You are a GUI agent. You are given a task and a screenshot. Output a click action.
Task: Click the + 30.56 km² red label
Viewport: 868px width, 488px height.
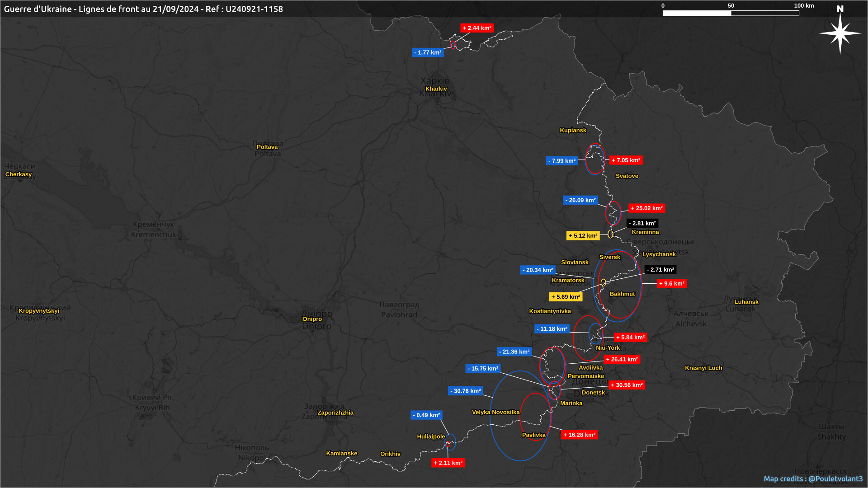pyautogui.click(x=627, y=385)
